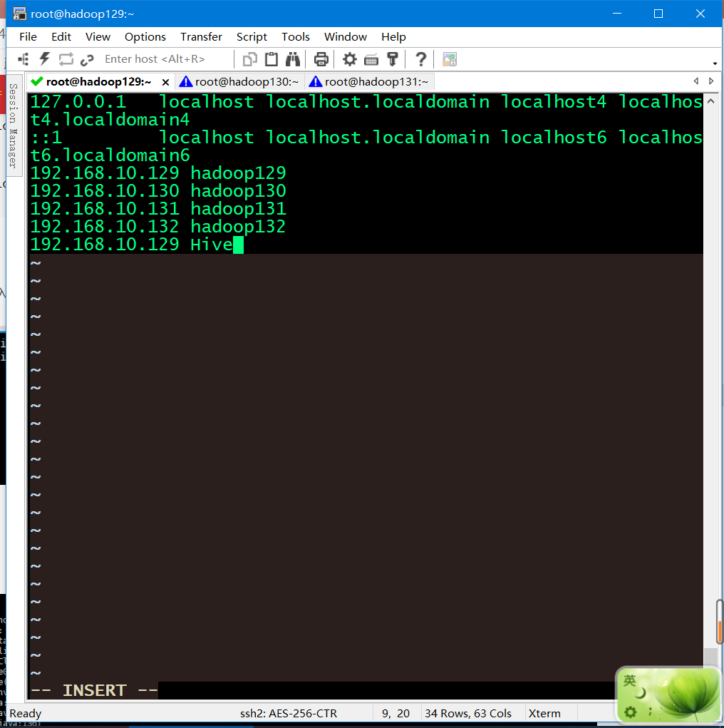Click the Keymap Editor keyboard icon
This screenshot has width=724, height=728.
(371, 59)
